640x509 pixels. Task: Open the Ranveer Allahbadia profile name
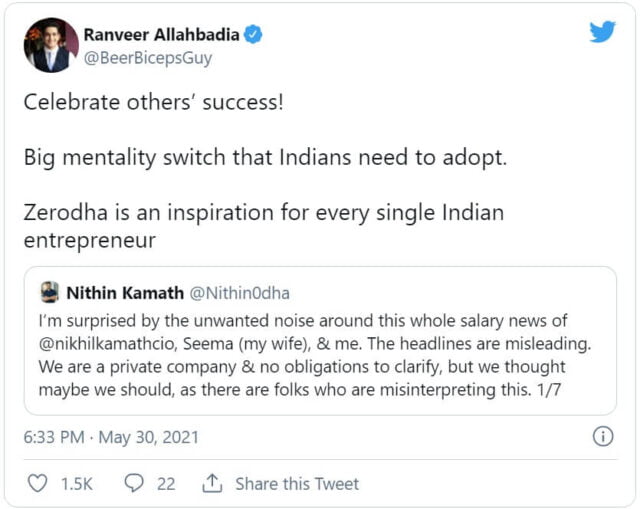[161, 34]
